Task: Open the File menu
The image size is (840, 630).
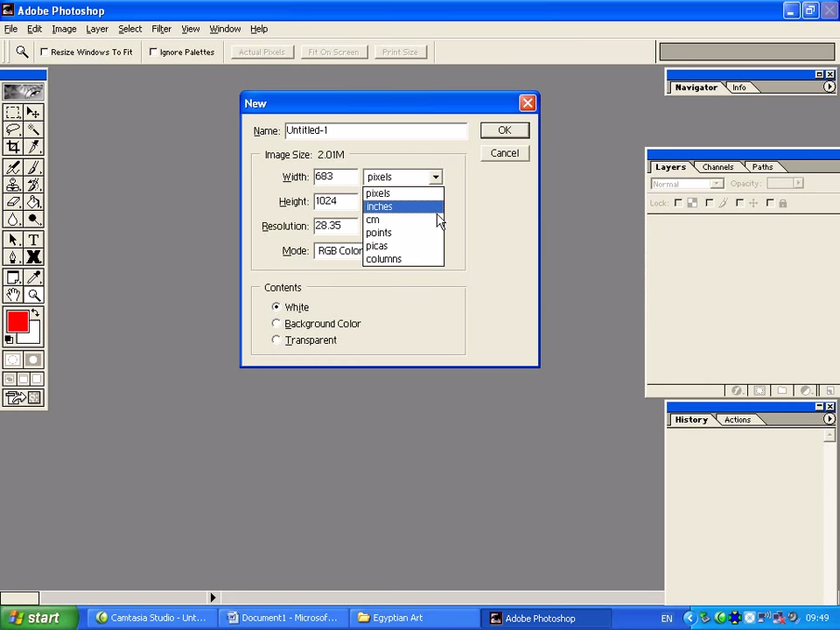Action: (x=10, y=29)
